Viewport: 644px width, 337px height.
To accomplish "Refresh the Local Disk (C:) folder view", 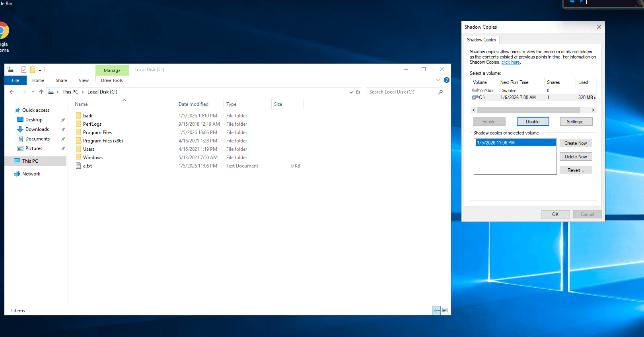I will [x=358, y=92].
